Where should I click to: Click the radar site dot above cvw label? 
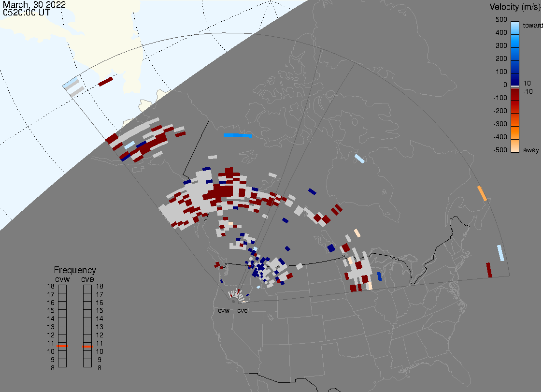click(233, 302)
